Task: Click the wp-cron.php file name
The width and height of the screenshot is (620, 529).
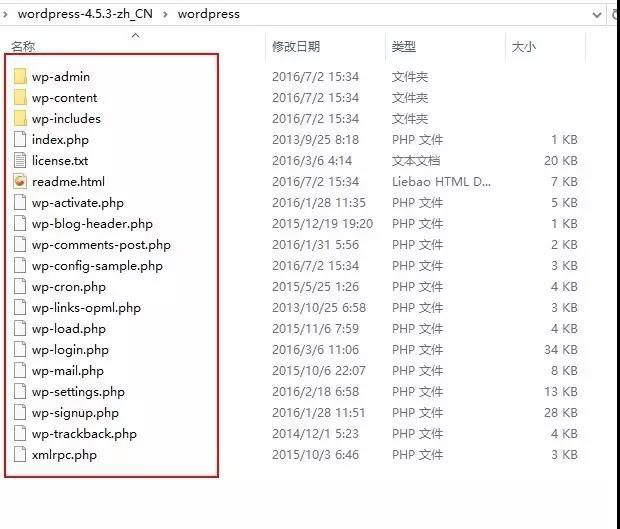Action: point(69,287)
